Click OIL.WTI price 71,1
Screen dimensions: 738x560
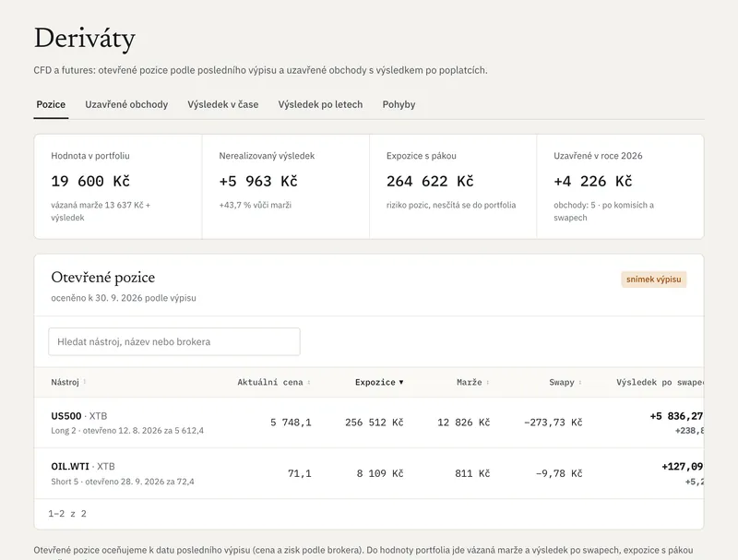pos(300,473)
